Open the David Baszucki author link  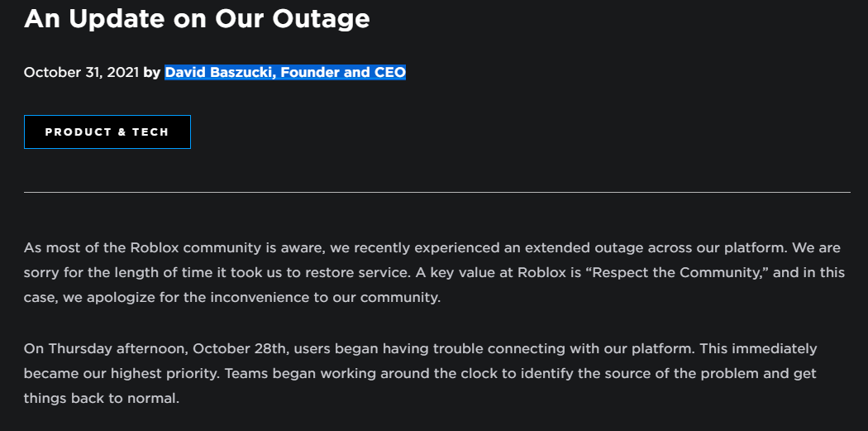click(285, 72)
